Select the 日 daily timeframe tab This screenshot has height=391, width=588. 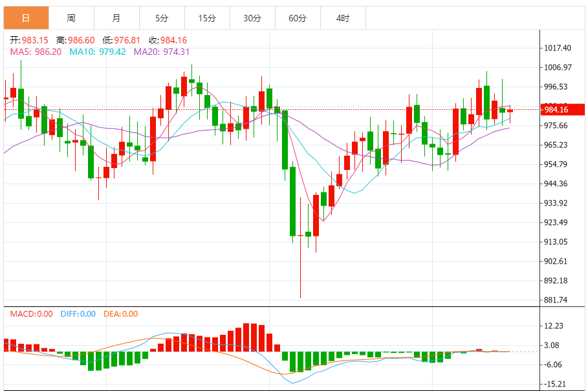coord(27,18)
